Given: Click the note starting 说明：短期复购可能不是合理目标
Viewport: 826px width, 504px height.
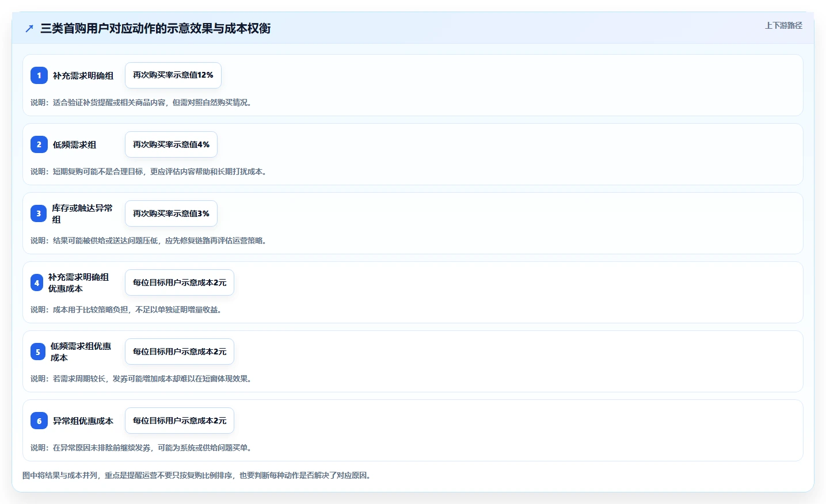Looking at the screenshot, I should (149, 171).
